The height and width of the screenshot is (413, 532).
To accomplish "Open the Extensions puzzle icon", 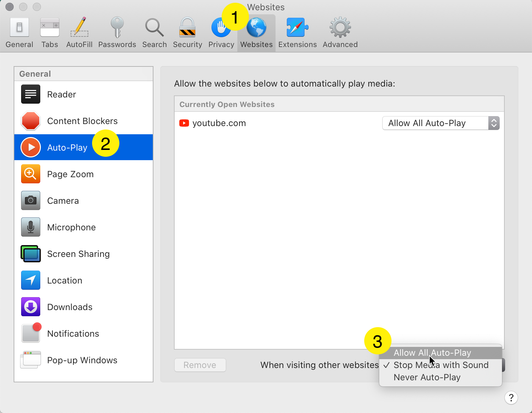I will [x=297, y=28].
